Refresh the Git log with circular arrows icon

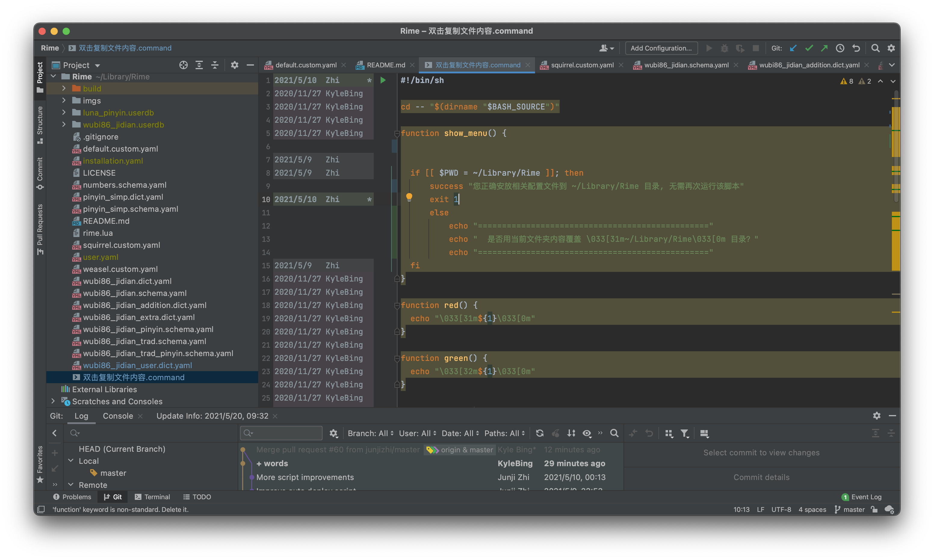[540, 433]
